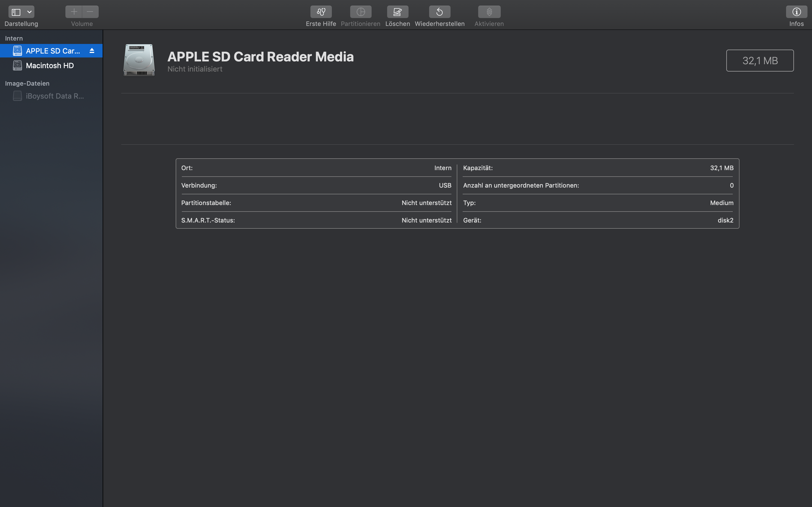Click the large hard drive icon
Viewport: 812px width, 507px height.
pos(139,60)
